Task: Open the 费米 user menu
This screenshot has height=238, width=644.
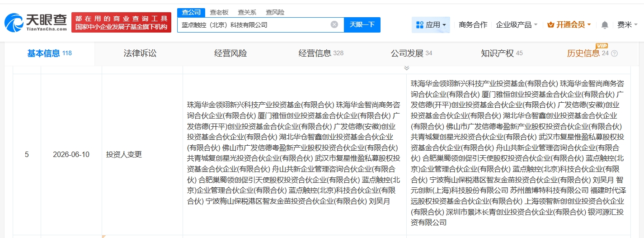Action: (627, 24)
